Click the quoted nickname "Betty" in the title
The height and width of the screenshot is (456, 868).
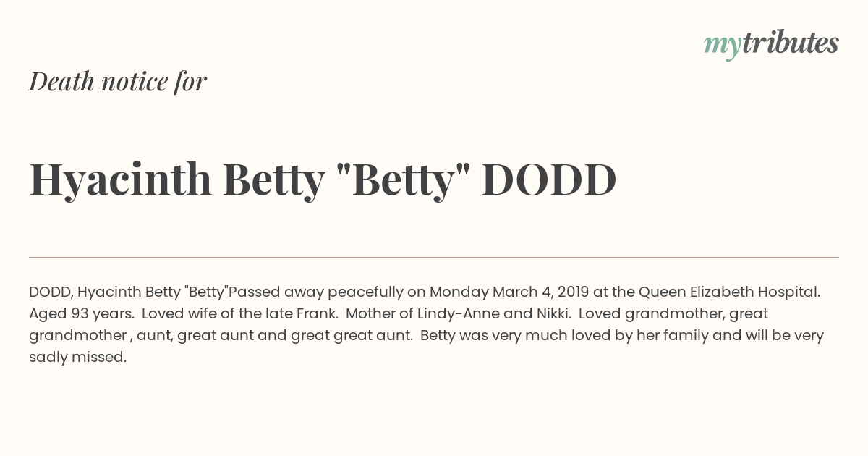click(x=404, y=180)
